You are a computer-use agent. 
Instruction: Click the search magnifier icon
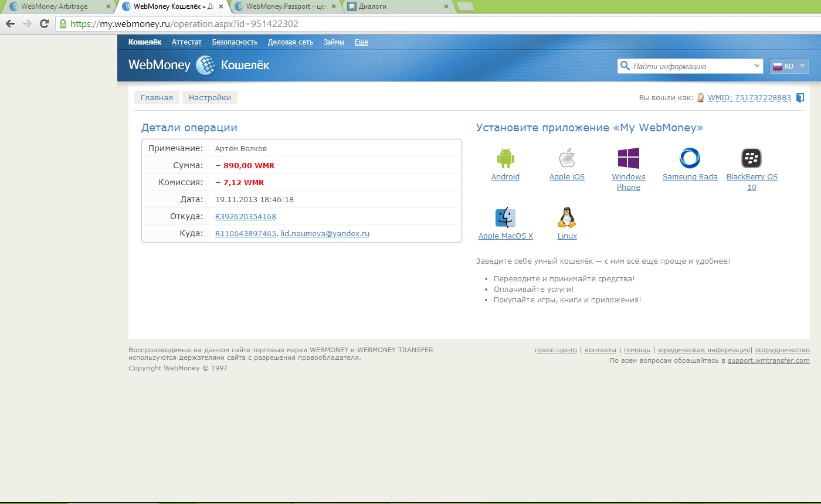[625, 66]
